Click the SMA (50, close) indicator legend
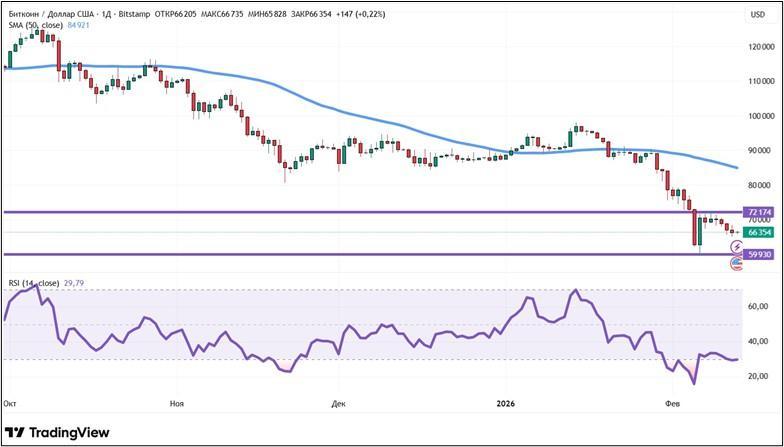Image resolution: width=784 pixels, height=447 pixels. click(35, 24)
